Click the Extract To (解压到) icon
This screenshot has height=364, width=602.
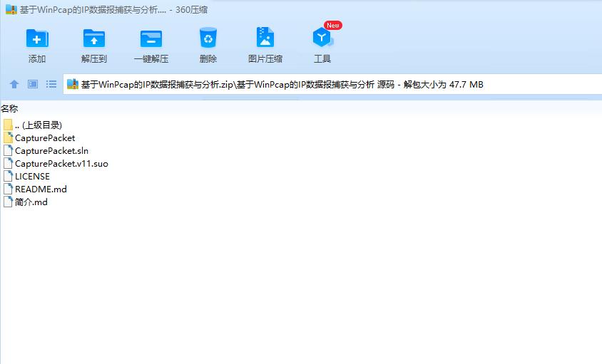(x=94, y=38)
